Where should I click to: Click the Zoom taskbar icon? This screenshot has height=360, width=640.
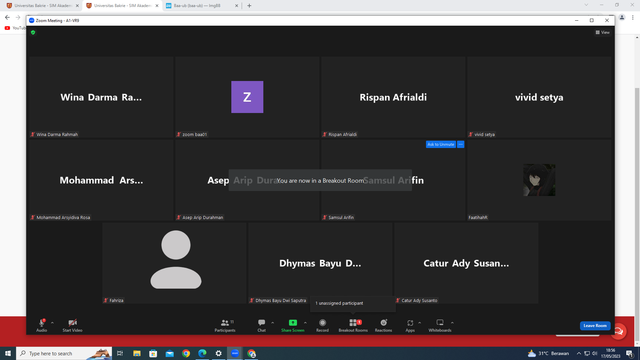pyautogui.click(x=235, y=353)
